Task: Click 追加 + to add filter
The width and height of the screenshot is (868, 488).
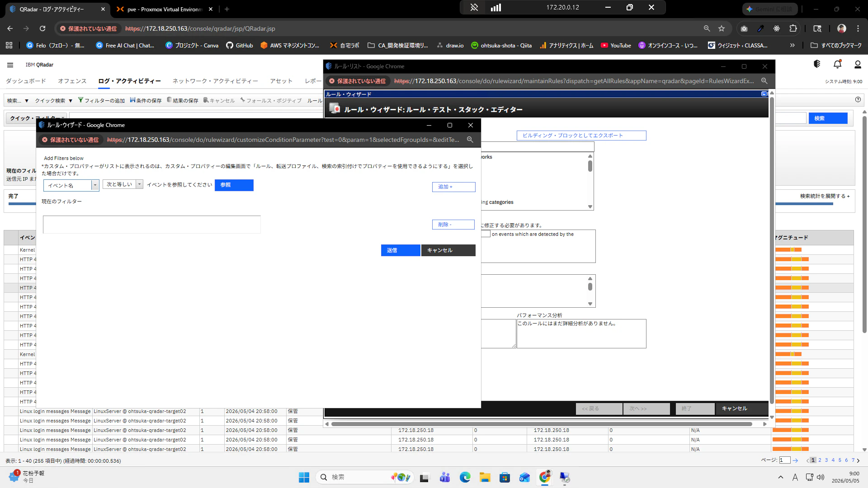Action: click(453, 187)
